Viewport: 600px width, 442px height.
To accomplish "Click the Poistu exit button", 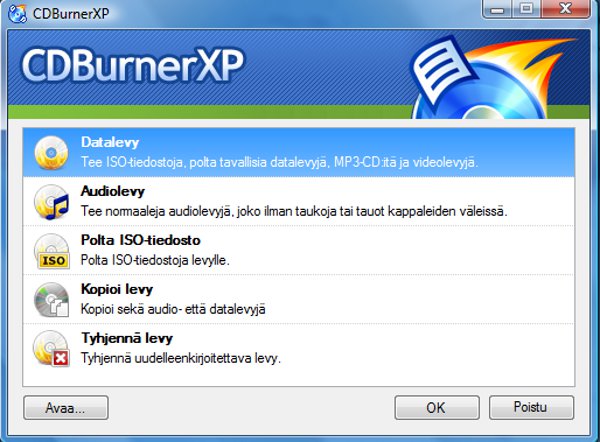I will [x=531, y=408].
